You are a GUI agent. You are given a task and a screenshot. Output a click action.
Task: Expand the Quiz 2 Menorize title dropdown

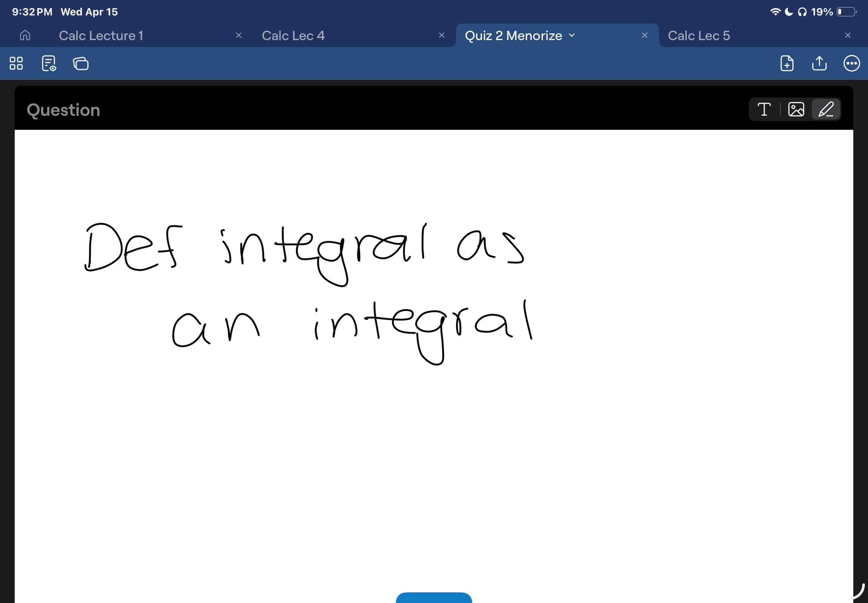click(x=571, y=36)
